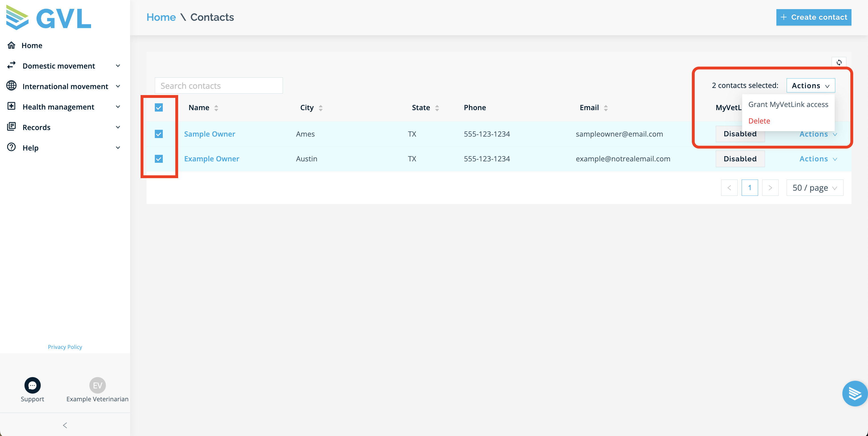This screenshot has height=436, width=868.
Task: Expand the Domestic movement menu
Action: coord(118,66)
